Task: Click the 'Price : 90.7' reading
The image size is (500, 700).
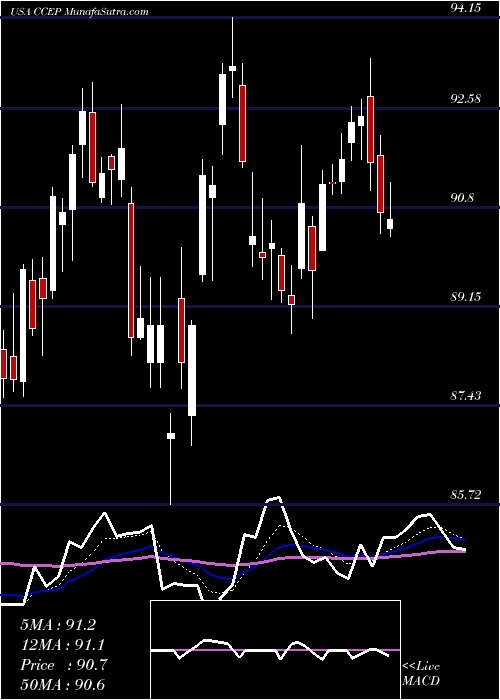Action: coord(63,665)
